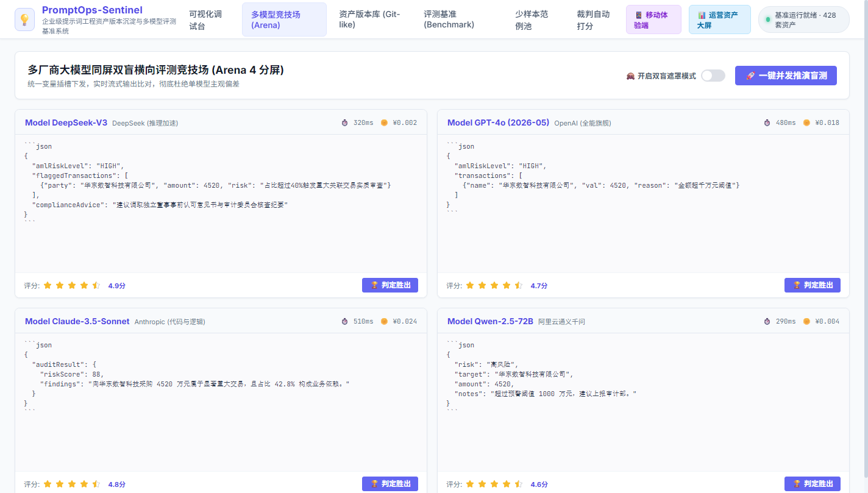This screenshot has height=493, width=868.
Task: Click the second star in GPT-4o rating
Action: pos(482,285)
